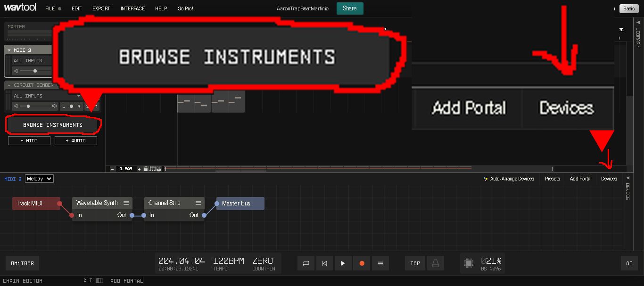Toggle the metronome next to TAP
Viewport: 644px width, 286px height.
coord(435,263)
